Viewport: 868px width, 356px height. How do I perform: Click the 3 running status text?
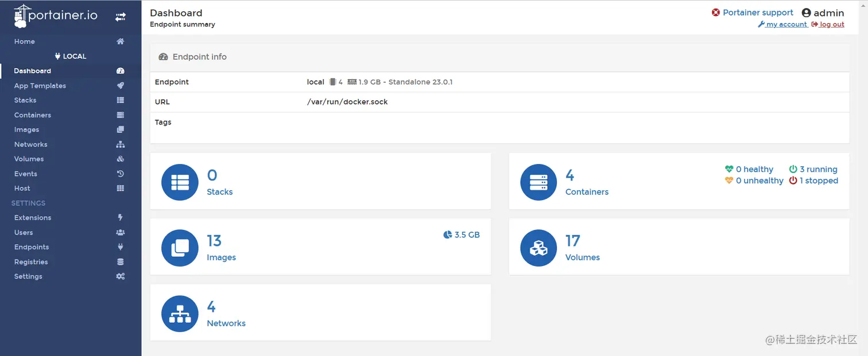(818, 169)
